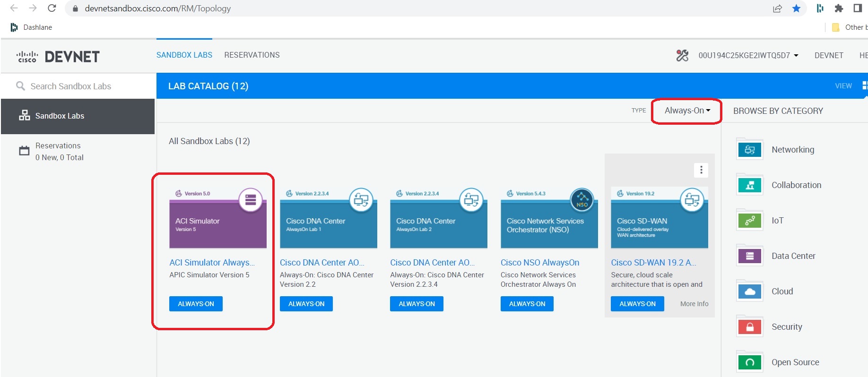Open the Cisco NSO AlwaysOn link
Viewport: 868px width, 377px height.
pos(540,263)
